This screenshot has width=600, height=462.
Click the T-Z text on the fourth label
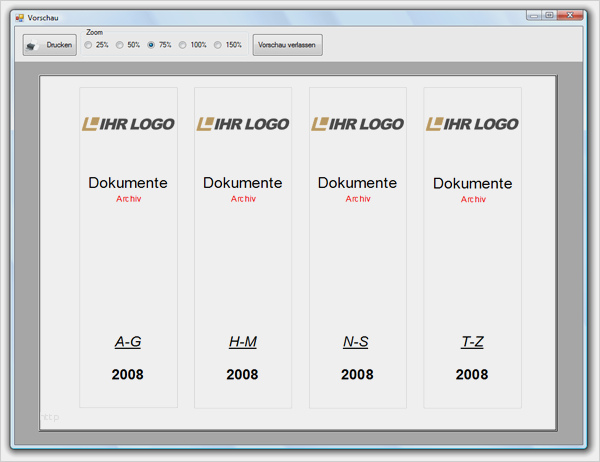coord(473,342)
